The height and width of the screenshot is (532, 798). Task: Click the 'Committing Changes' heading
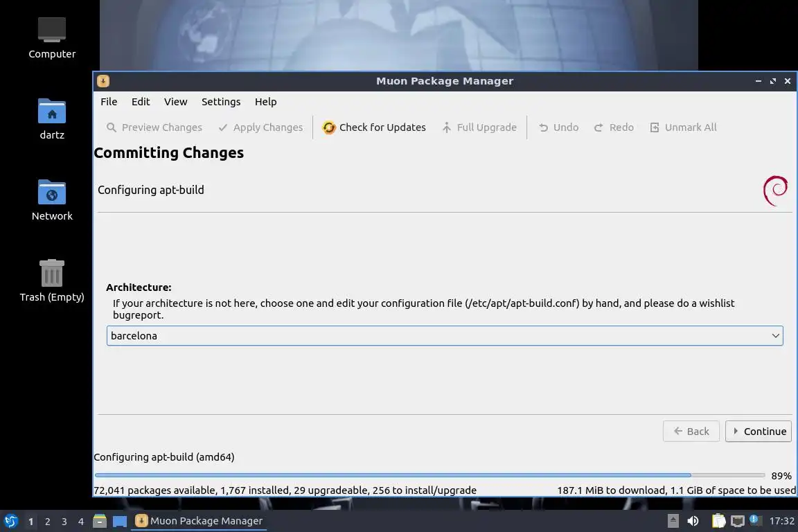click(169, 152)
